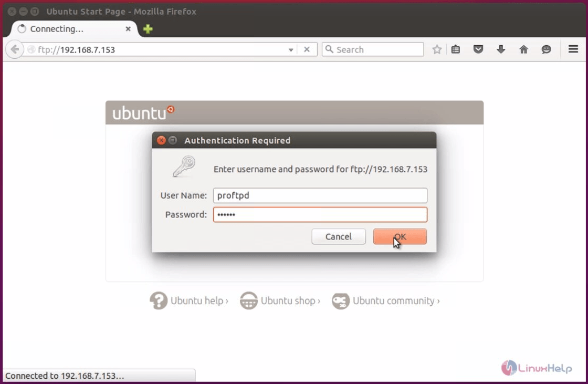Go to the Home page icon

(523, 49)
